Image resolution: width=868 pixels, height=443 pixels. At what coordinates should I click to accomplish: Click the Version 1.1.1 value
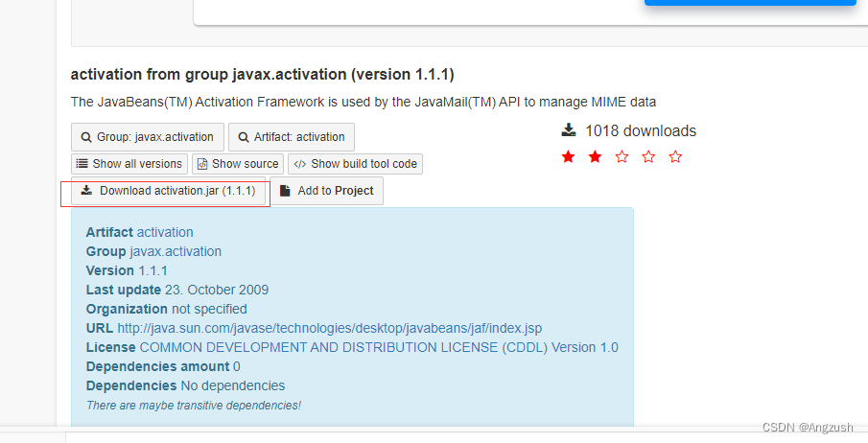152,270
